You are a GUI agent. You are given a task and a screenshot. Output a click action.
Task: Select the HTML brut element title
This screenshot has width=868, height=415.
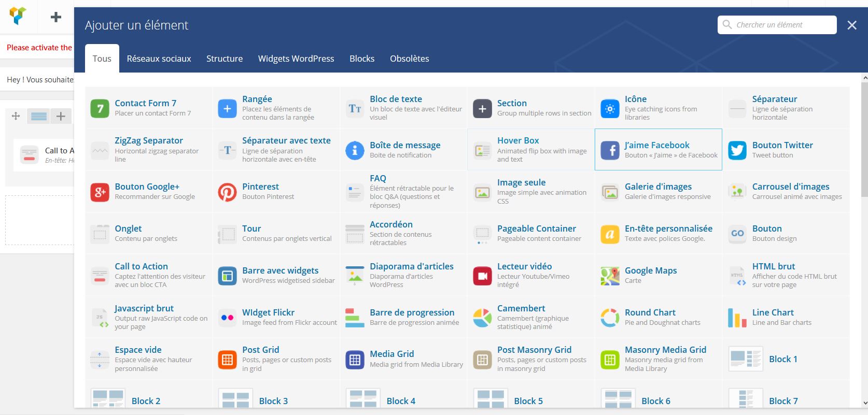774,266
